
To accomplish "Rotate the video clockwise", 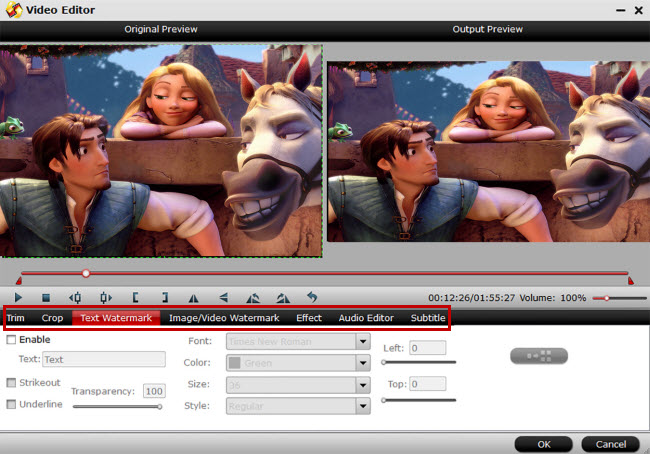I will [x=283, y=298].
